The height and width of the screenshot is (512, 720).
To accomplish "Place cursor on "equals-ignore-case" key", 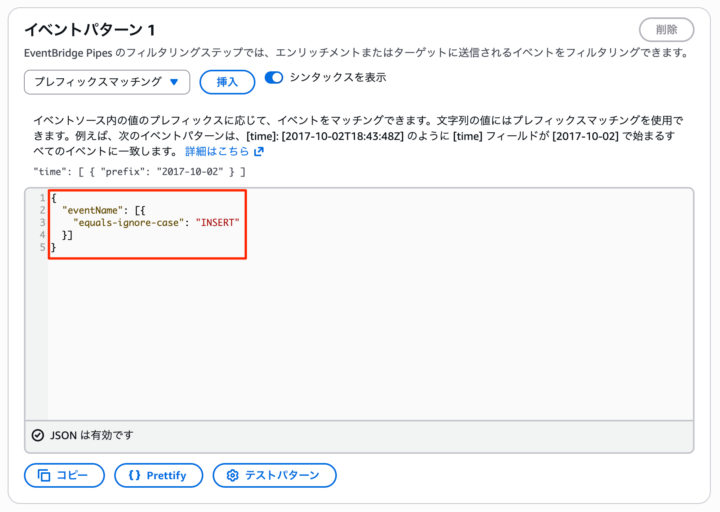I will coord(131,222).
